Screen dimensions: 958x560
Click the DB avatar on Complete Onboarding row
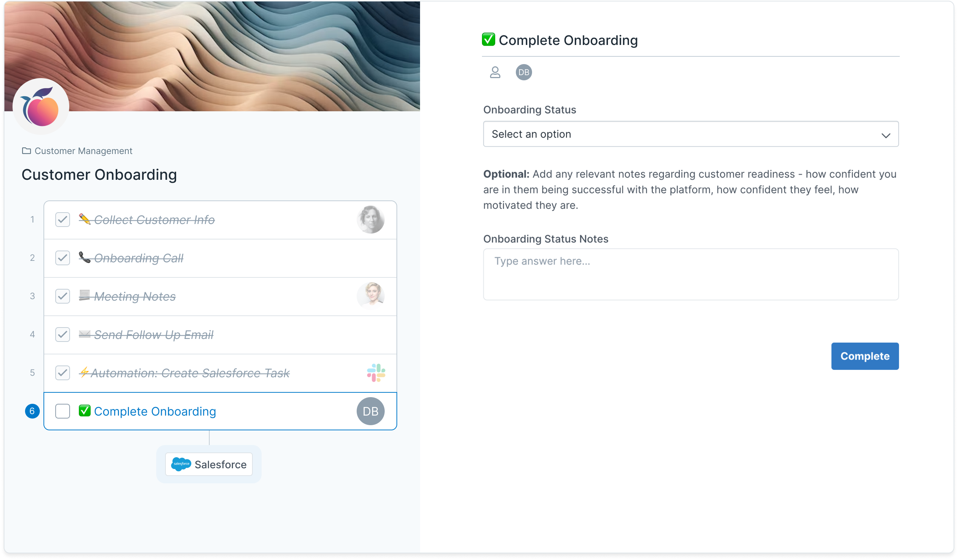pyautogui.click(x=371, y=412)
